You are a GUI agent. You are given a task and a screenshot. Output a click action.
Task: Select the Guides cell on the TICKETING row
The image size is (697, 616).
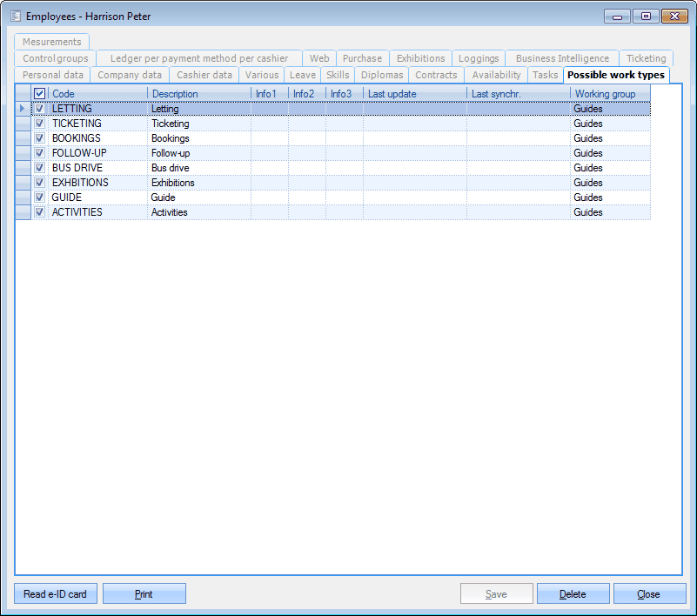click(x=609, y=123)
